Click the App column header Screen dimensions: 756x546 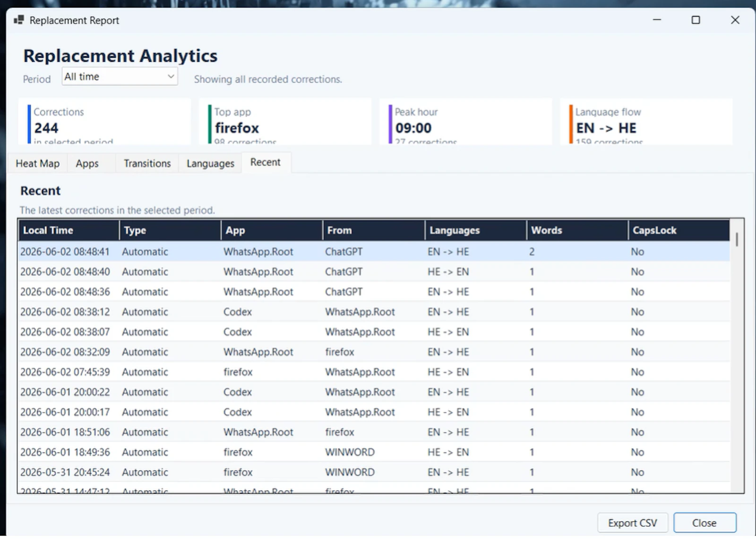coord(272,230)
